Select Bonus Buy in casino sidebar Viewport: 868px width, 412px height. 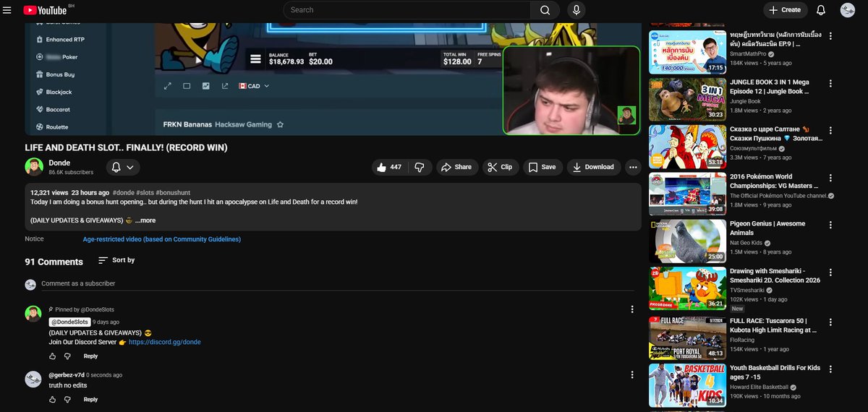[x=54, y=74]
